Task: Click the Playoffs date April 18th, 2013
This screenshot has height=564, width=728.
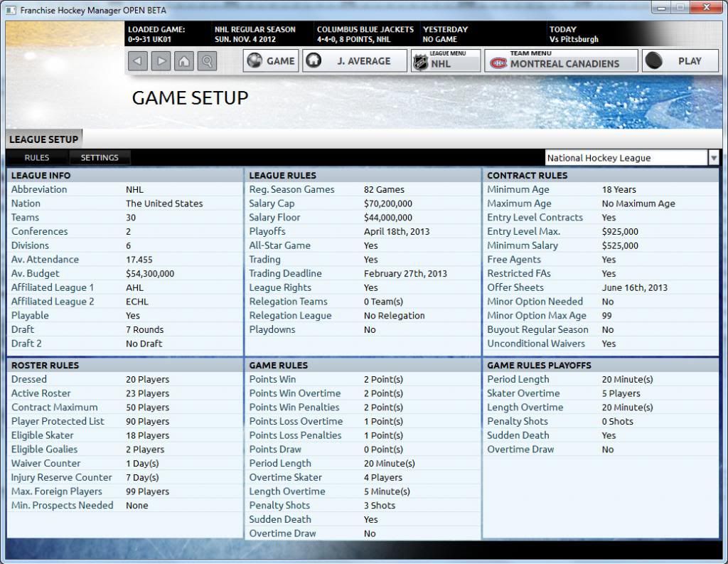Action: coord(397,231)
